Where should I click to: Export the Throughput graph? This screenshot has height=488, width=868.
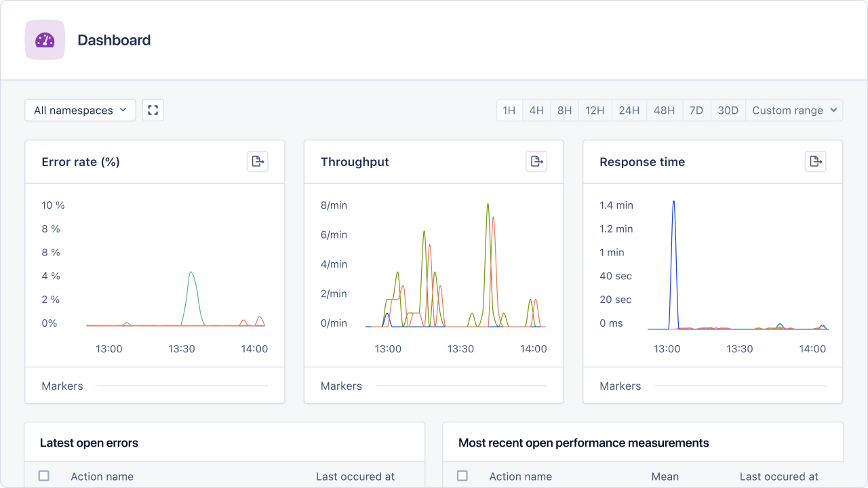pos(536,161)
